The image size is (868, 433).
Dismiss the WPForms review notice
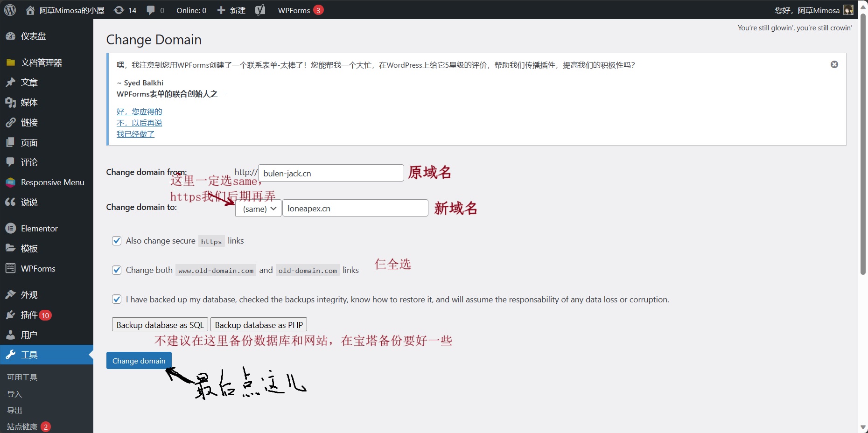[834, 64]
